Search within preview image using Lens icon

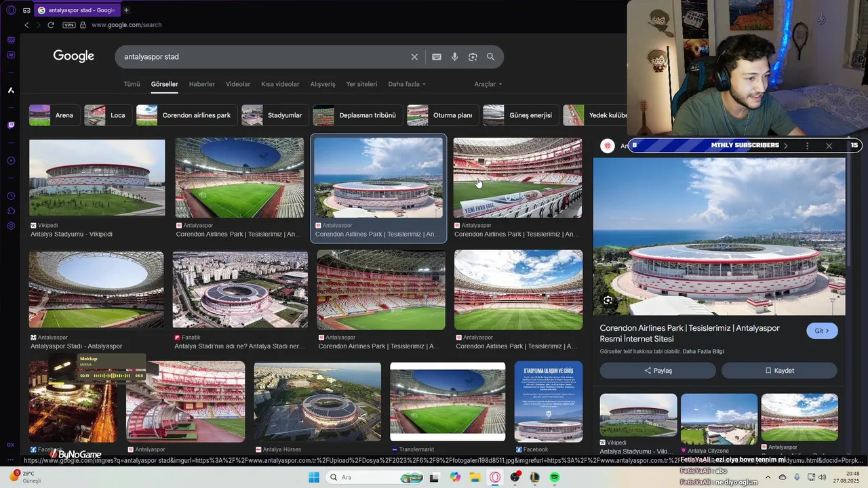coord(608,300)
